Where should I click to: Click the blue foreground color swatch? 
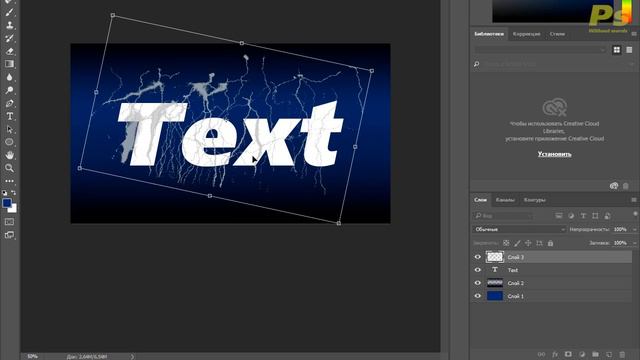point(6,203)
